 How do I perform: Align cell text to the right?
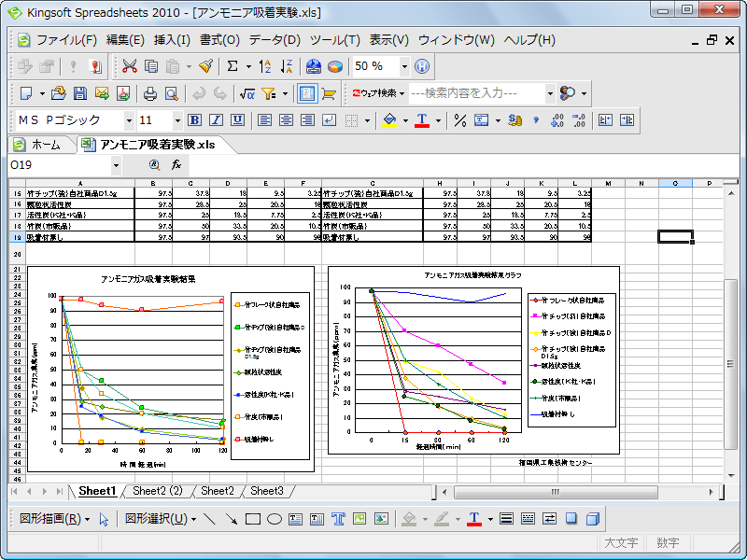pos(308,120)
